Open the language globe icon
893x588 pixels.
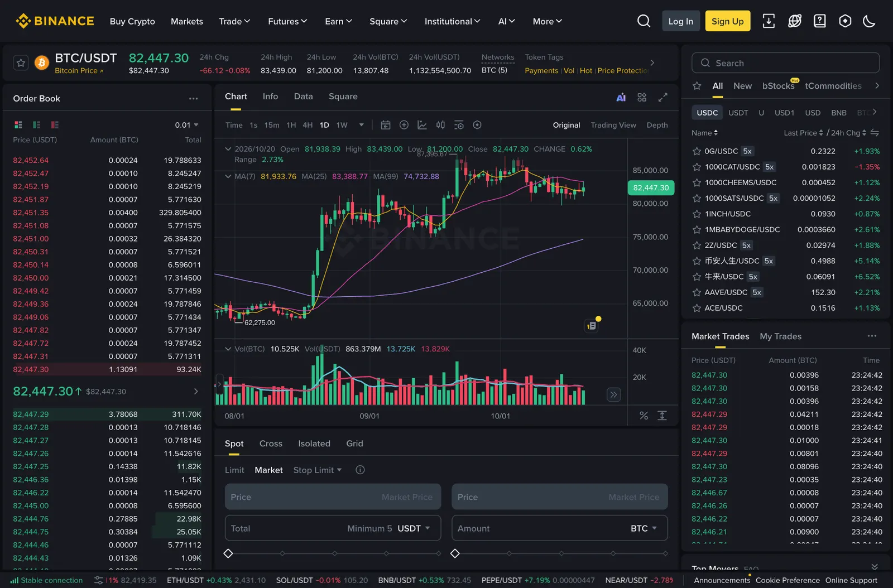click(794, 21)
